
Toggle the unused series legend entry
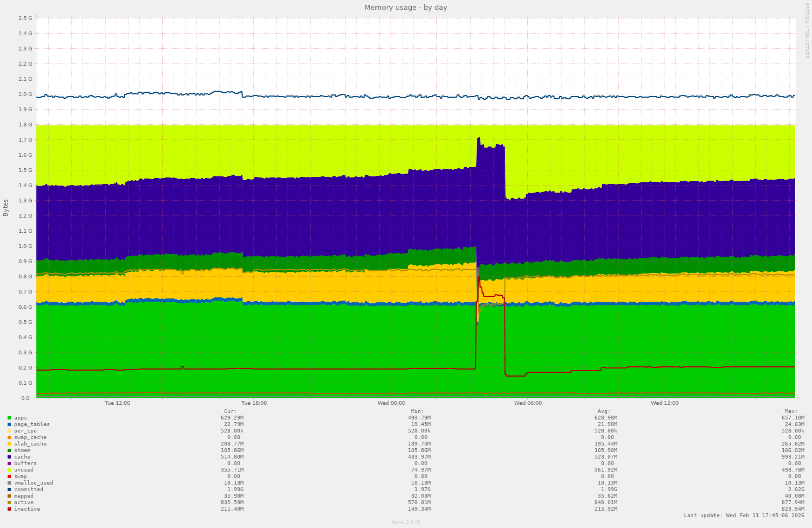click(9, 469)
